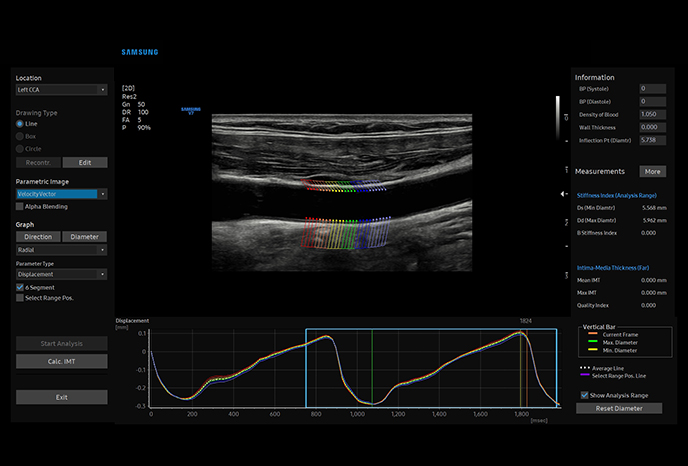The width and height of the screenshot is (688, 466).
Task: Switch graph to Diameter
Action: (85, 237)
